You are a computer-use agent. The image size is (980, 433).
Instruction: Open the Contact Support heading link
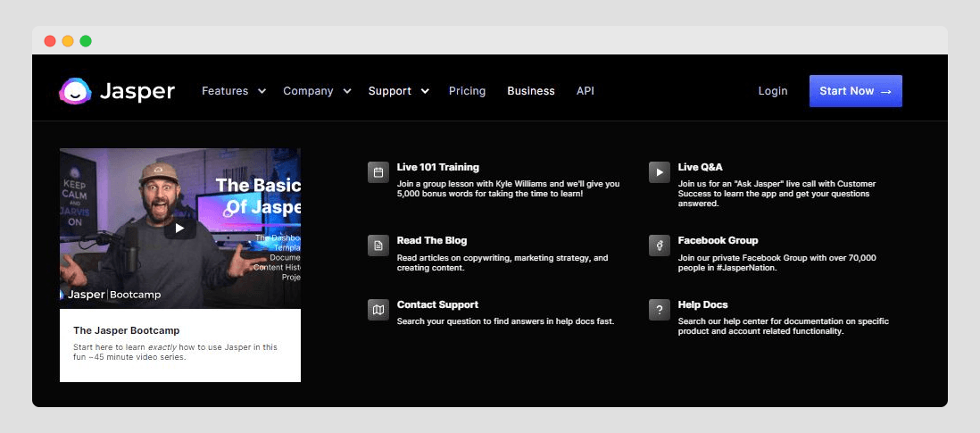pyautogui.click(x=437, y=305)
